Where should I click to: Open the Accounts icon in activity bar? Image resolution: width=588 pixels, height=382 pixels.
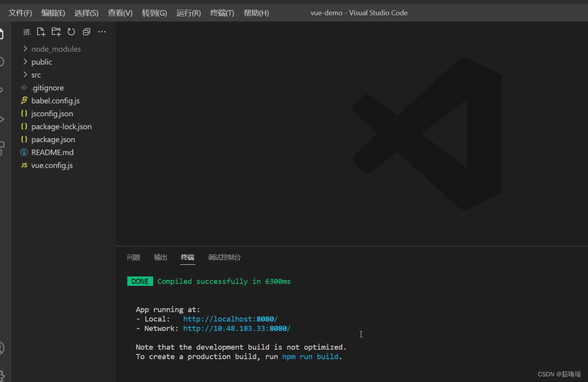tap(2, 348)
